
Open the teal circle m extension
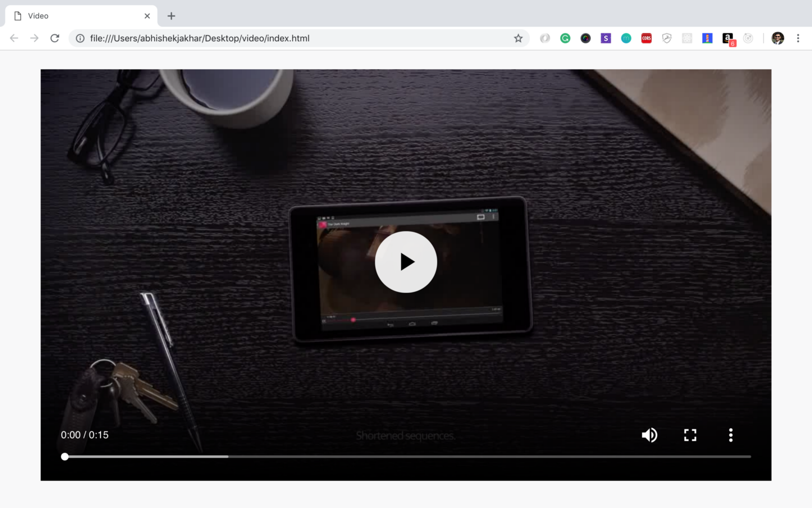[626, 38]
